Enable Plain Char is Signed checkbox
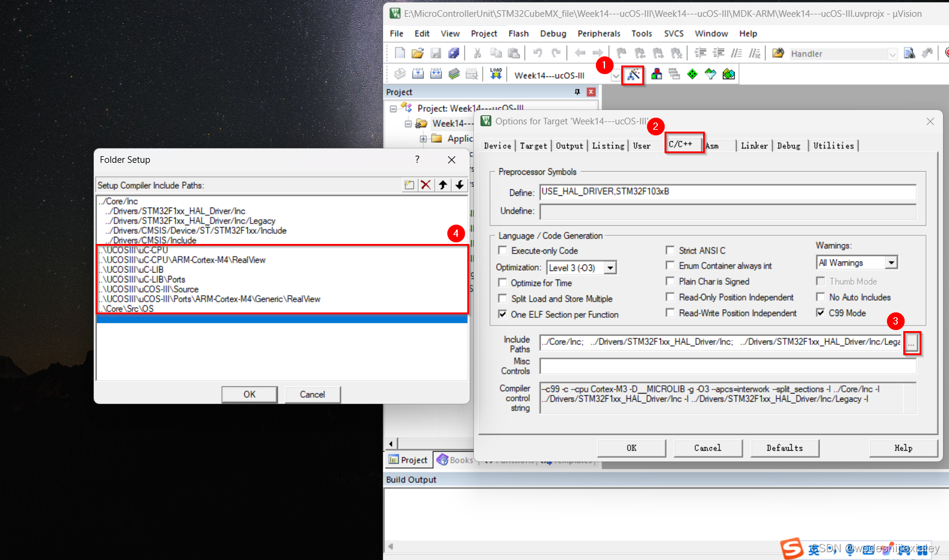This screenshot has height=560, width=949. (670, 281)
